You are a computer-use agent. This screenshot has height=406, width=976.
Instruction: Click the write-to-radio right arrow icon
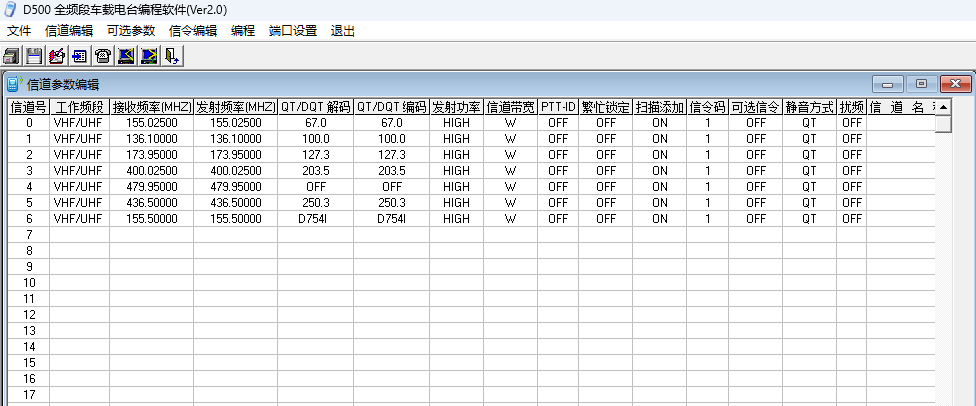click(x=149, y=56)
